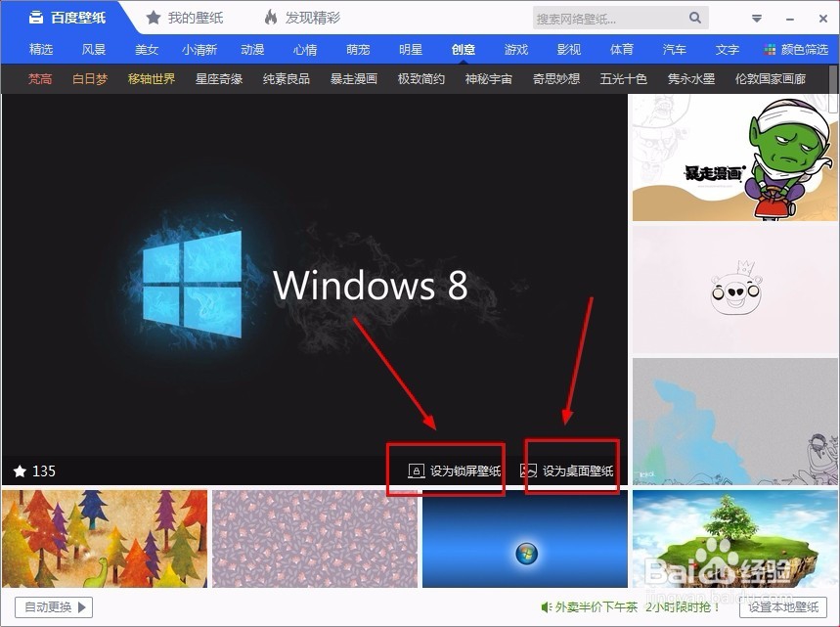
Task: Select the 心情 category
Action: click(305, 50)
